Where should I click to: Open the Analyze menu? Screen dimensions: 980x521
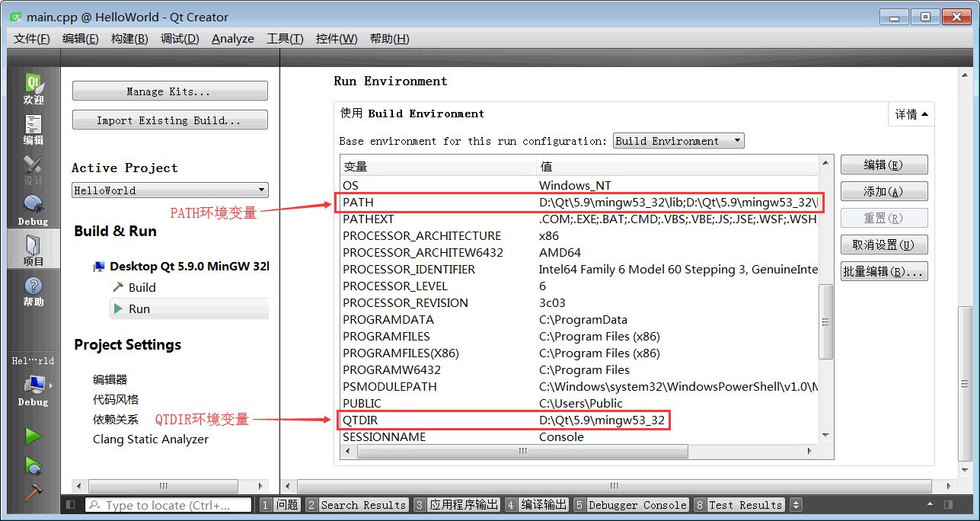(233, 39)
